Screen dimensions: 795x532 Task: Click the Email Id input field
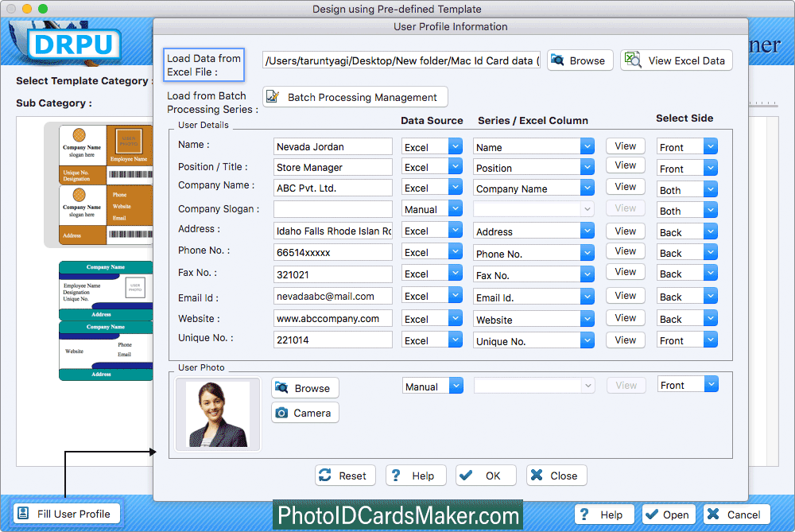coord(332,296)
